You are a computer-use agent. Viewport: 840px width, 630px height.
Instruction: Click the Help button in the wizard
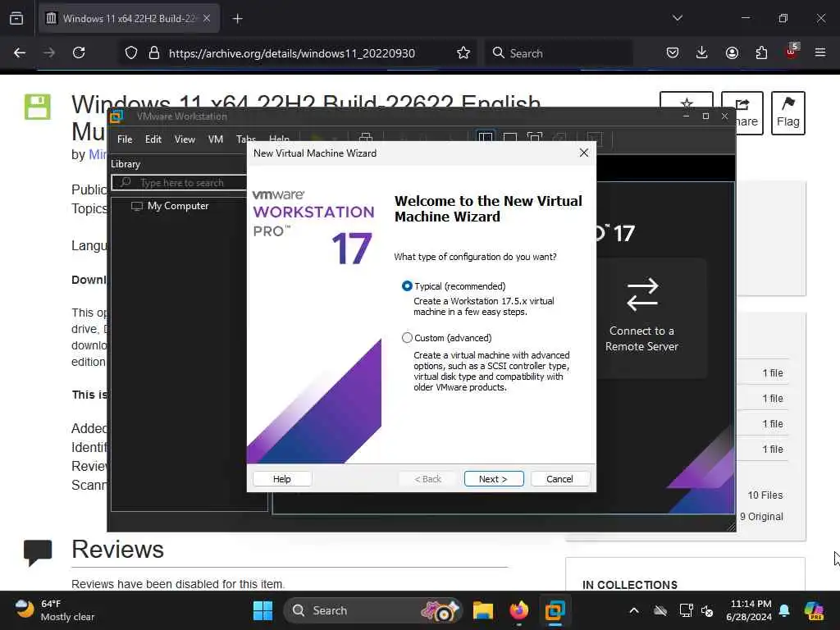[282, 479]
